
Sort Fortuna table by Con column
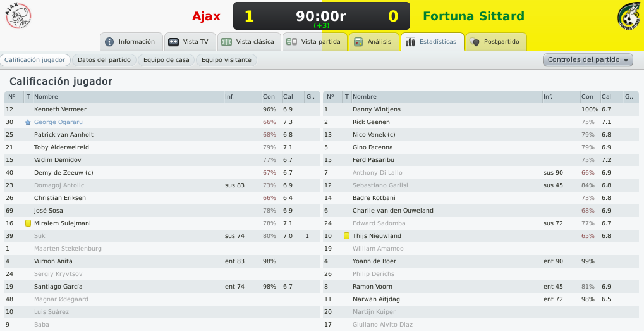click(587, 97)
